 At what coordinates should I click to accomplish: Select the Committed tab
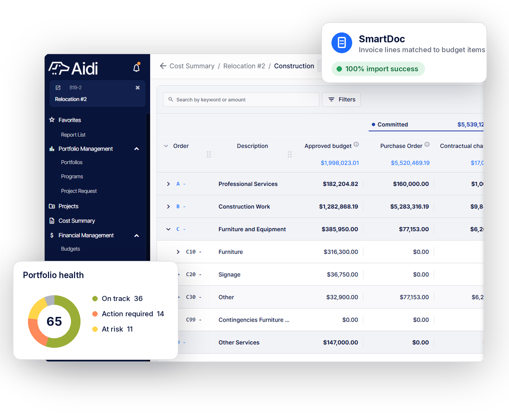click(426, 124)
